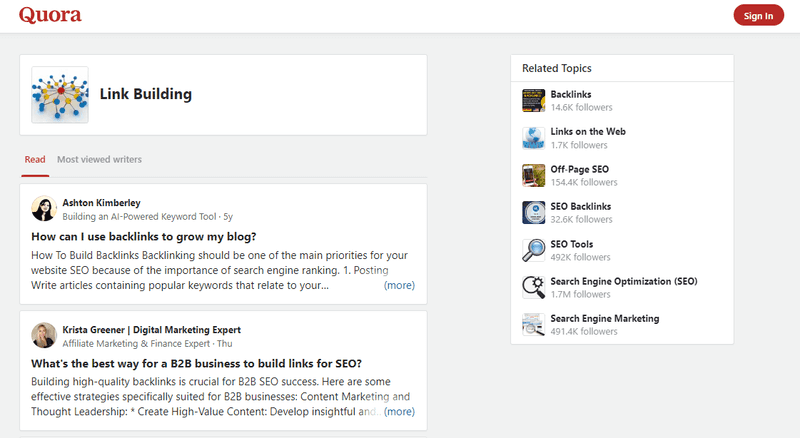This screenshot has width=800, height=438.
Task: Click the Link Building network topic image
Action: tap(60, 95)
